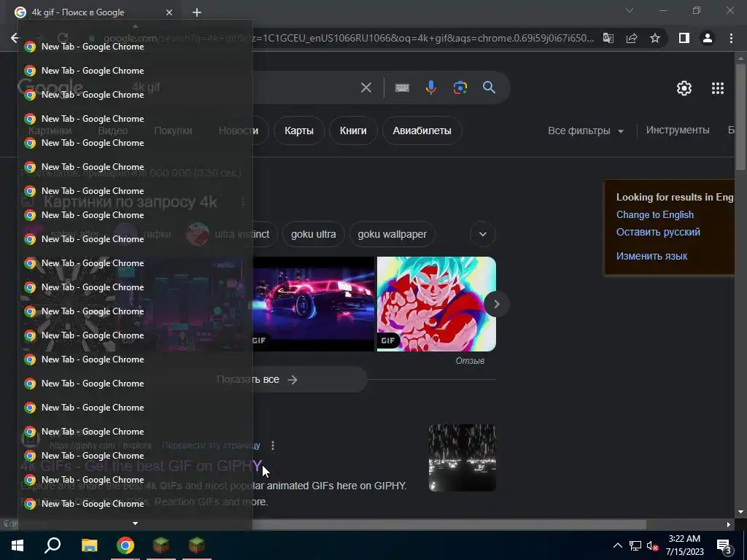The width and height of the screenshot is (747, 560).
Task: Open the Chrome profile avatar icon
Action: tap(708, 38)
